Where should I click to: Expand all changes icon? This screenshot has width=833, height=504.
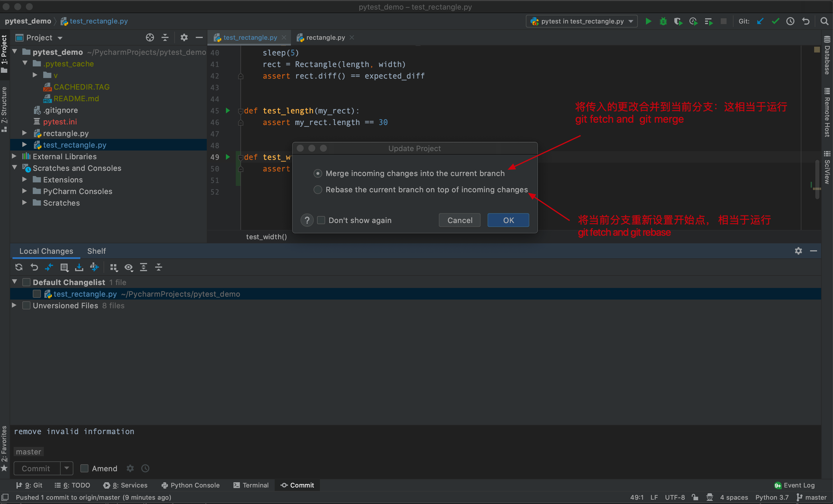tap(144, 267)
